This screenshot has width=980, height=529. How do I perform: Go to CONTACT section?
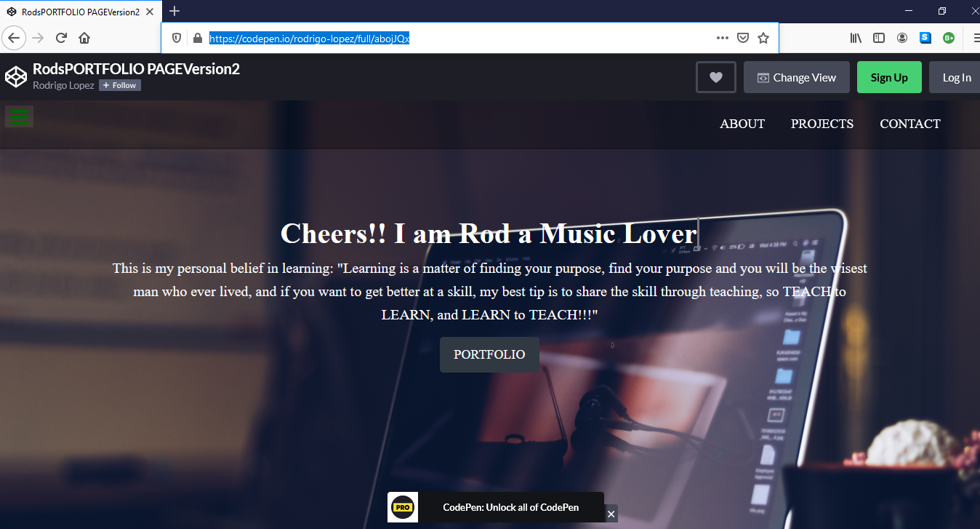click(910, 124)
